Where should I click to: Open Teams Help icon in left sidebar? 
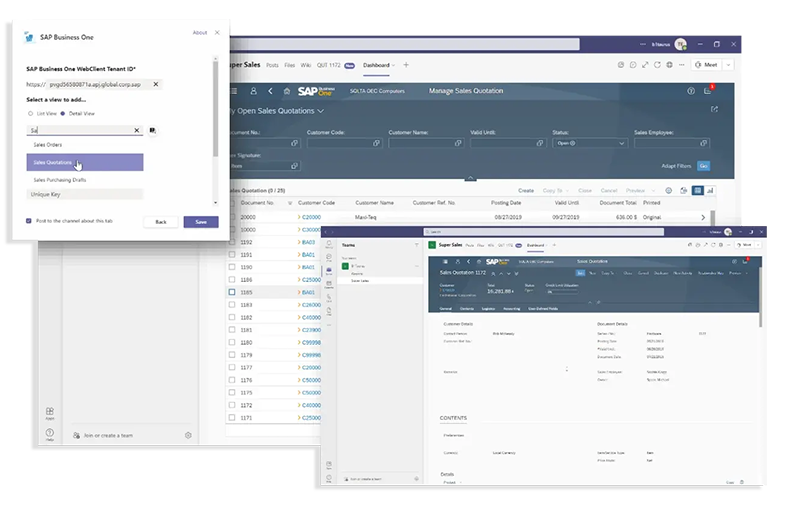[49, 435]
